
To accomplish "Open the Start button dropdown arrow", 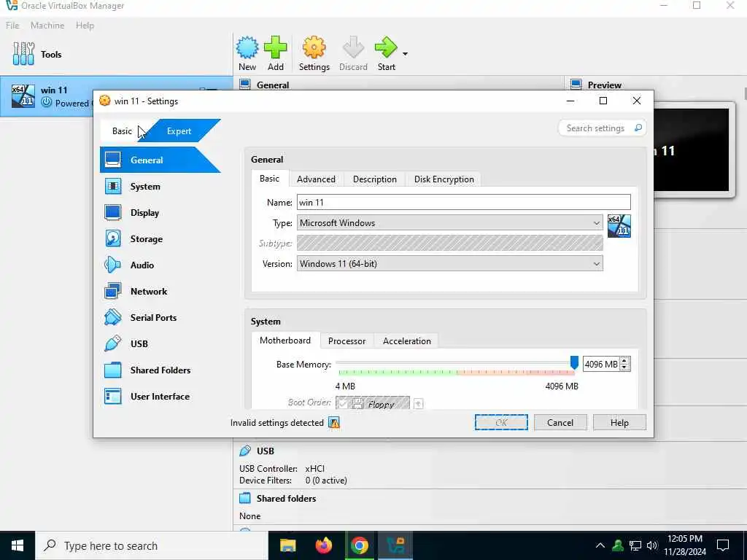I will (x=405, y=54).
